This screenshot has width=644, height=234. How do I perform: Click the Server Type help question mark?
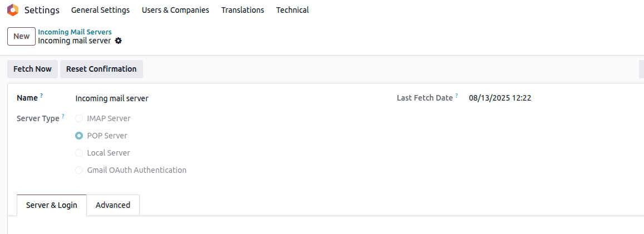click(63, 116)
